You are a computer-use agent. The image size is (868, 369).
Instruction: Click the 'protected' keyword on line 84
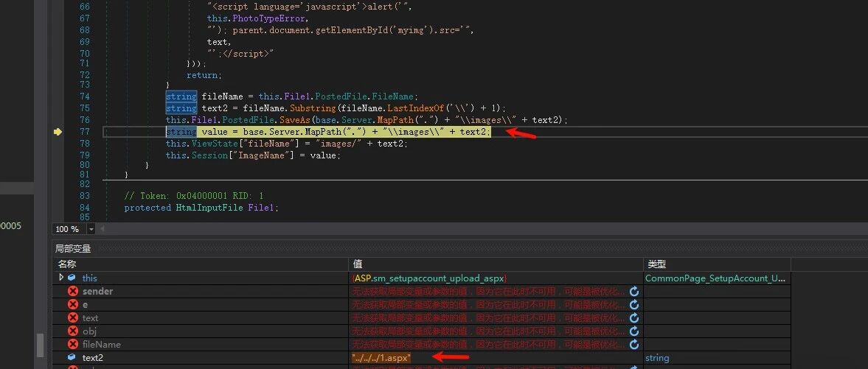147,208
